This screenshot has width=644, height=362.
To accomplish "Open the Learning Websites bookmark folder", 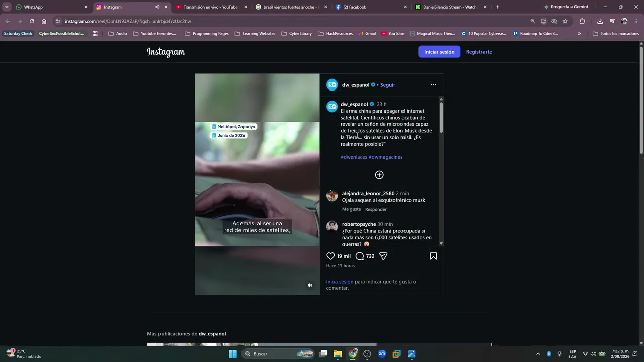I will (255, 34).
